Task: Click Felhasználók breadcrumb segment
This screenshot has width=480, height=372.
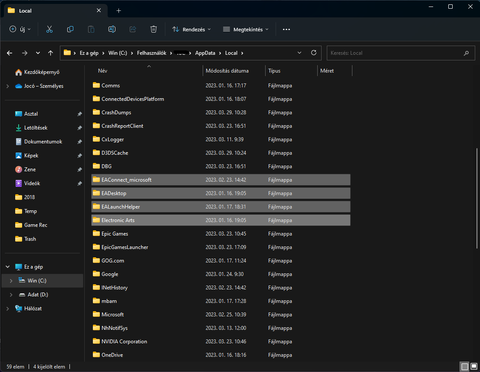Action: pyautogui.click(x=151, y=53)
